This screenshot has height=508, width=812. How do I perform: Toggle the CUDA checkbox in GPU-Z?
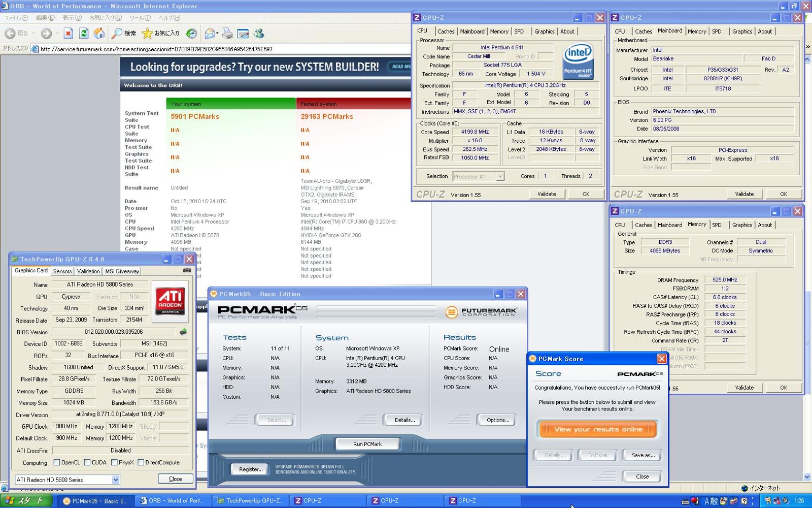(87, 462)
